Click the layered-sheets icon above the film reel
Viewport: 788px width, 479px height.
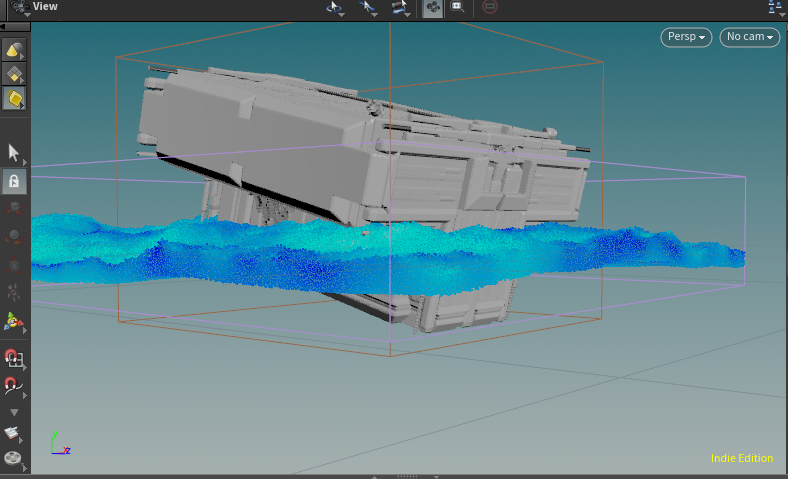pos(12,433)
